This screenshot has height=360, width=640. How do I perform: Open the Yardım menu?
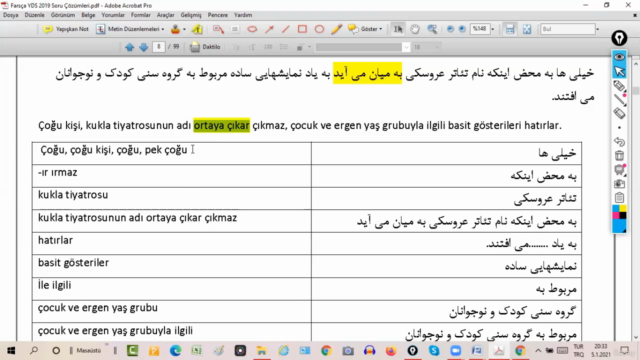coord(243,15)
